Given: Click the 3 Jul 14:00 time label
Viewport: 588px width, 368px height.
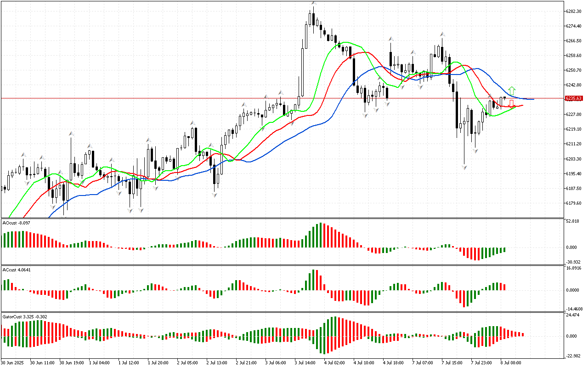Looking at the screenshot, I should click(x=305, y=362).
